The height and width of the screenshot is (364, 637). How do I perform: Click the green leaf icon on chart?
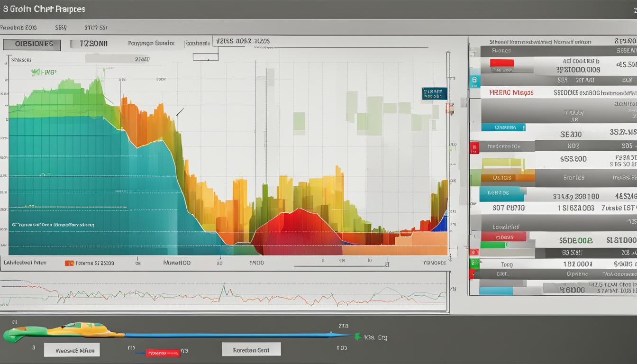[35, 73]
